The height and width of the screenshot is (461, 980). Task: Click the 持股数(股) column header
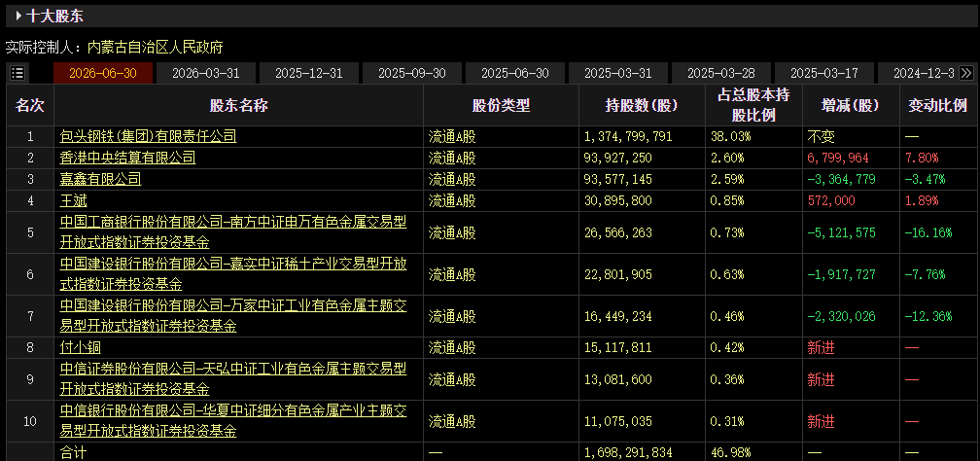tap(642, 106)
